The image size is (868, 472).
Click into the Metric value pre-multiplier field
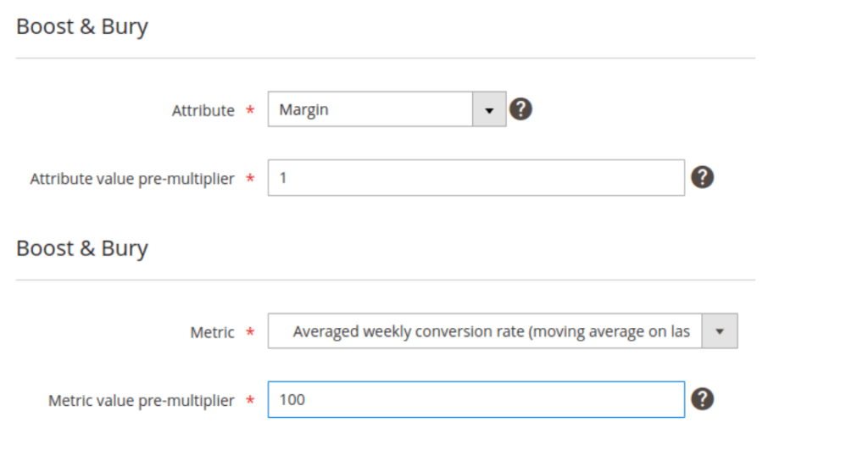476,400
